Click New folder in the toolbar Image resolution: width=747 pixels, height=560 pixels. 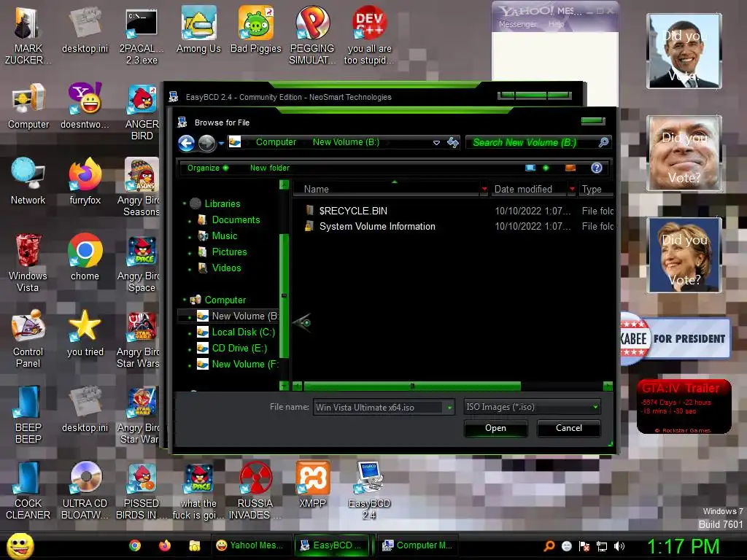pyautogui.click(x=270, y=168)
